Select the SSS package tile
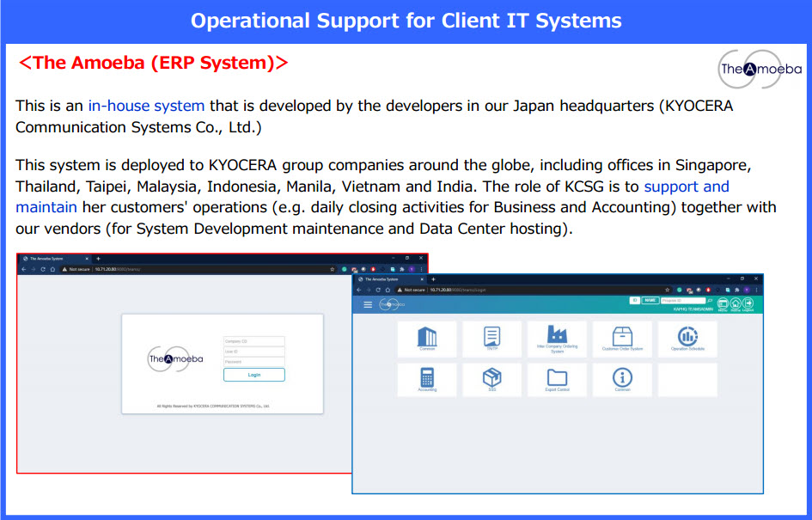Viewport: 812px width, 520px height. pyautogui.click(x=491, y=380)
